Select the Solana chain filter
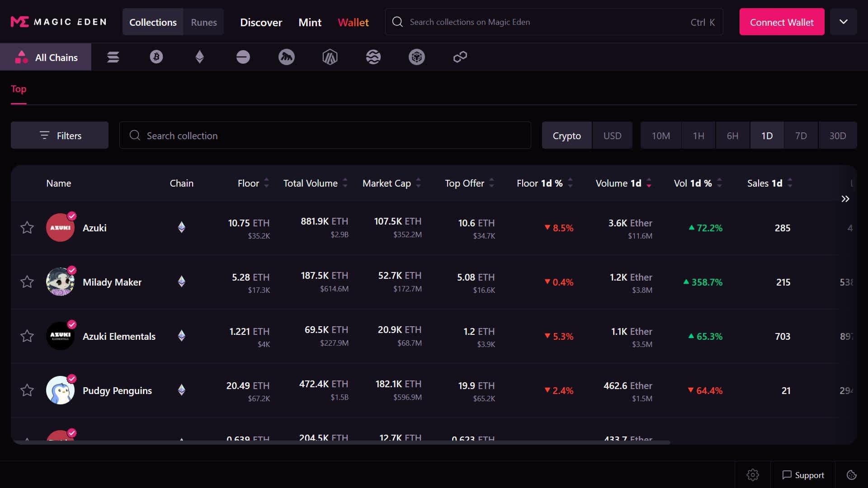 pos(113,57)
